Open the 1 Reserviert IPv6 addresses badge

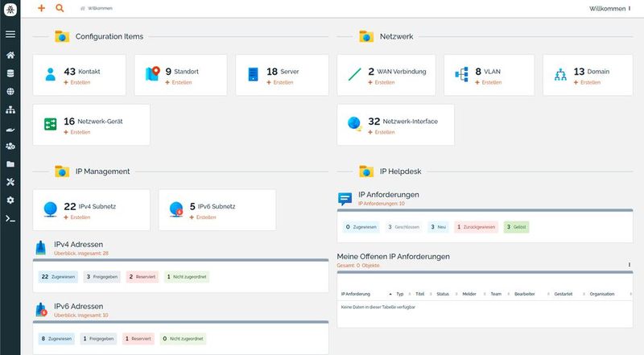138,339
